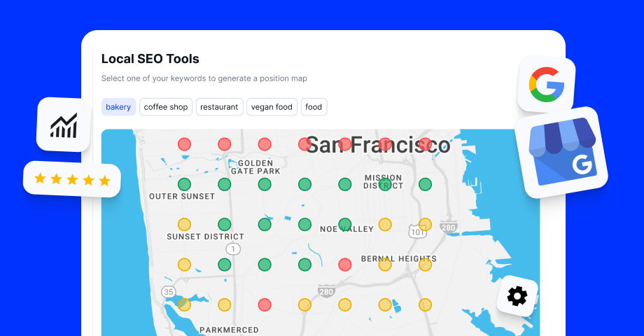Image resolution: width=644 pixels, height=336 pixels.
Task: Click the green dot on Mission District label
Action: click(385, 184)
